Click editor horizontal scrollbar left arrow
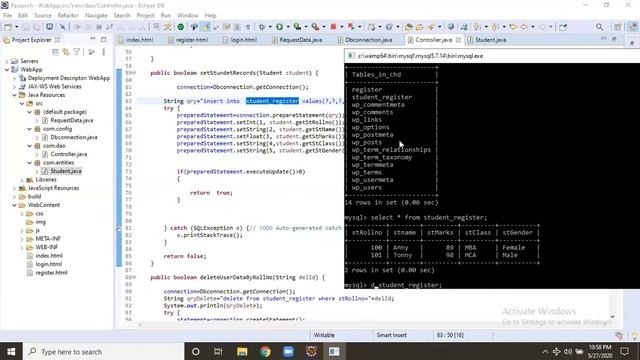 (x=141, y=325)
